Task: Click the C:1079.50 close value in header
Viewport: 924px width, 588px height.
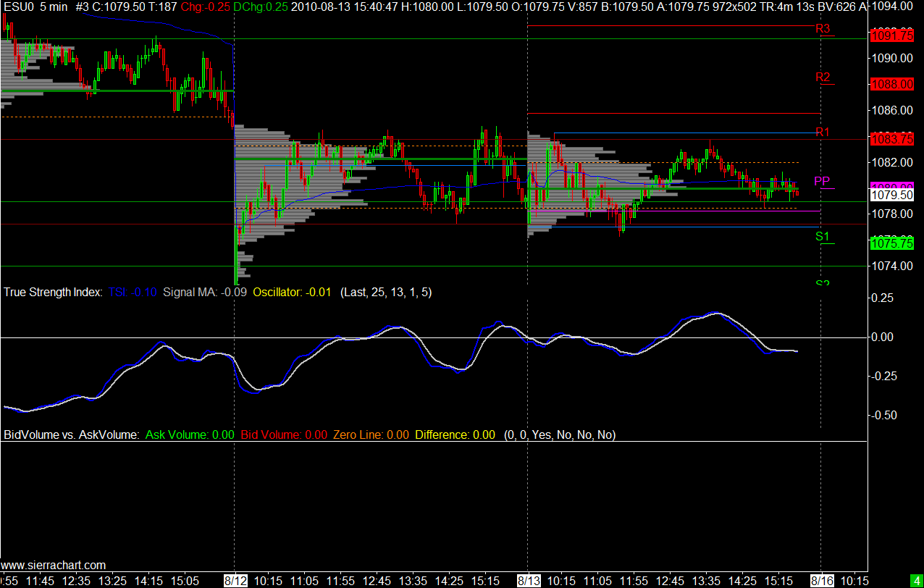Action: point(118,7)
